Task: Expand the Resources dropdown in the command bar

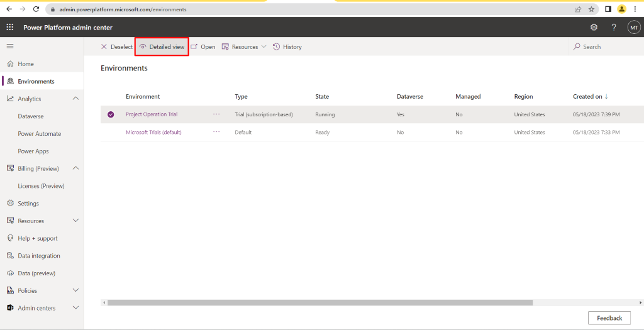Action: pyautogui.click(x=244, y=47)
